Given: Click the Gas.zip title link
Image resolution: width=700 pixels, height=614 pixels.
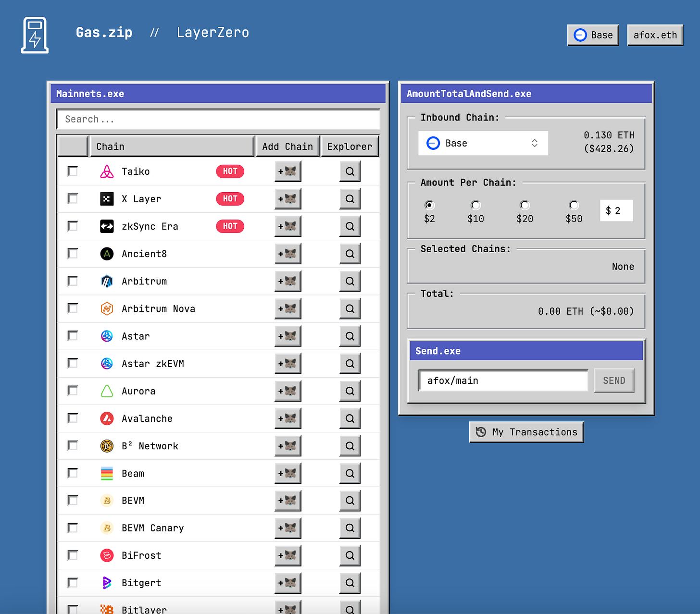Looking at the screenshot, I should [x=104, y=32].
